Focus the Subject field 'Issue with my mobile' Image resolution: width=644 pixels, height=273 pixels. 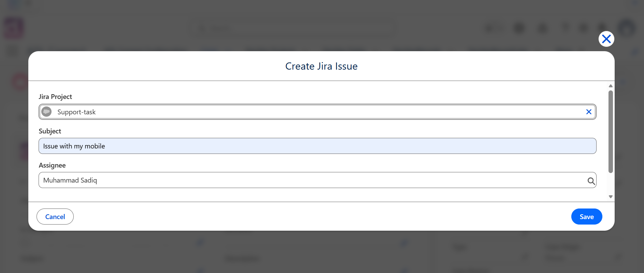point(317,146)
